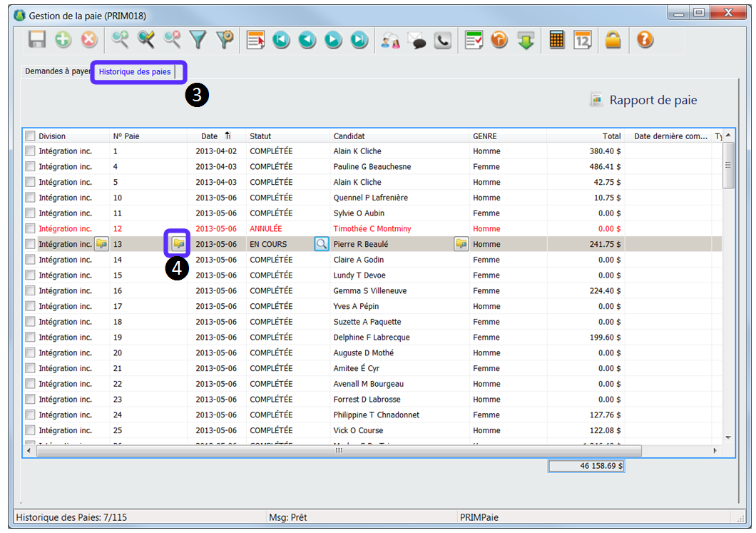
Task: Sort by the Date column header
Action: [210, 136]
